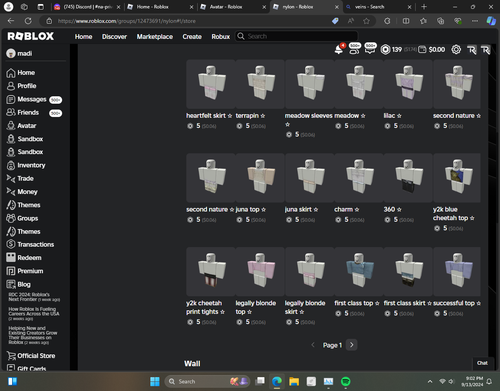Click the browser refresh button
The image size is (500, 391).
pos(28,21)
